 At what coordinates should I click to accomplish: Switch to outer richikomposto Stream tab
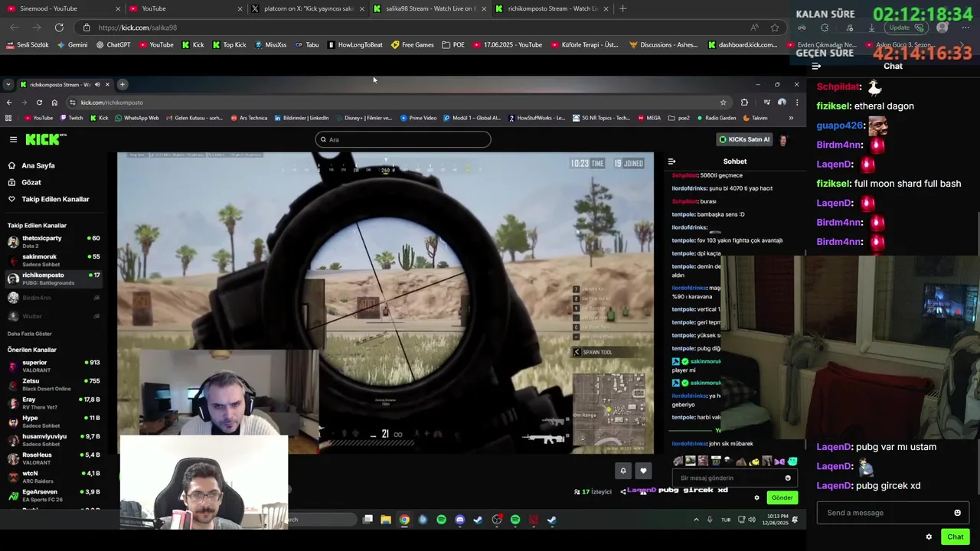click(551, 8)
